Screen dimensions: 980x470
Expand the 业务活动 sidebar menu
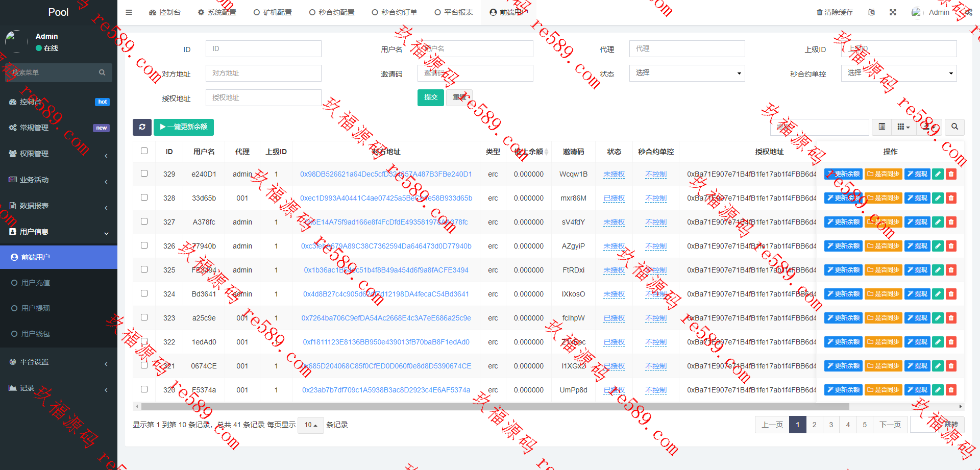point(59,180)
